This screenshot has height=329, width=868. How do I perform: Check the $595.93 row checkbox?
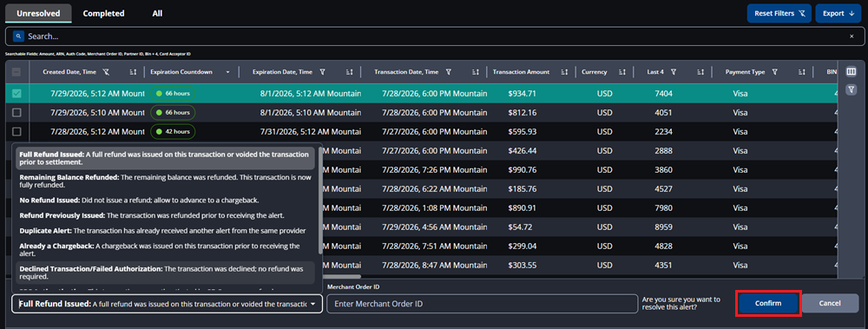(x=16, y=132)
